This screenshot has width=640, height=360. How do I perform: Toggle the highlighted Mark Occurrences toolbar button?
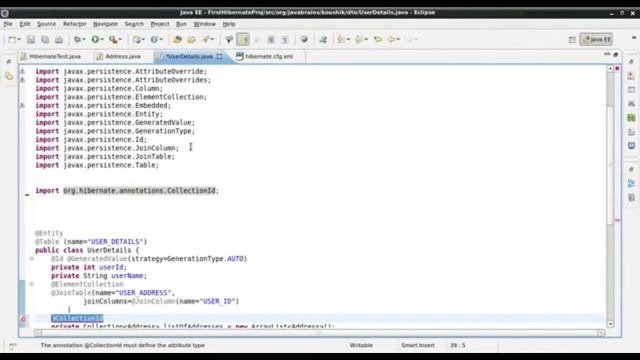(x=243, y=40)
